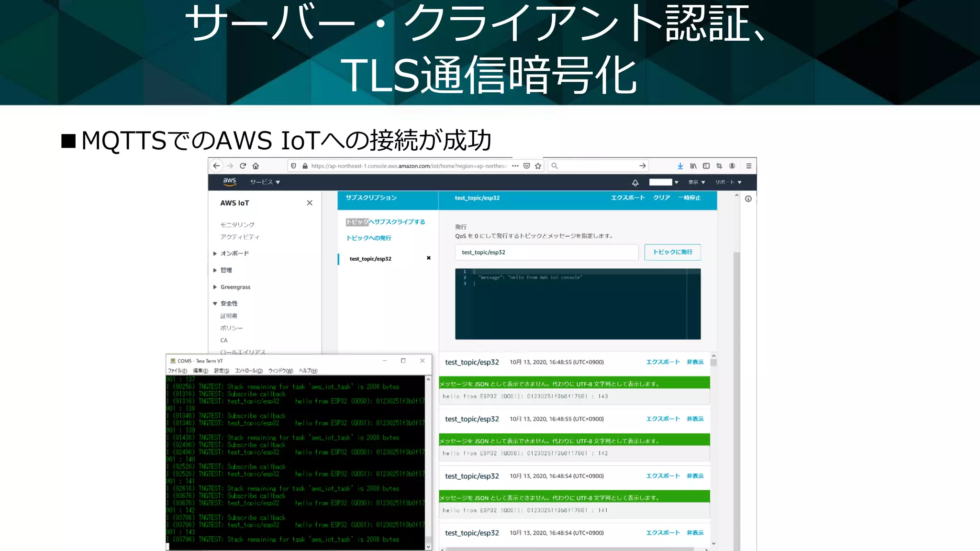Open the Firefox hamburger menu
Image resolution: width=980 pixels, height=551 pixels.
coord(749,166)
